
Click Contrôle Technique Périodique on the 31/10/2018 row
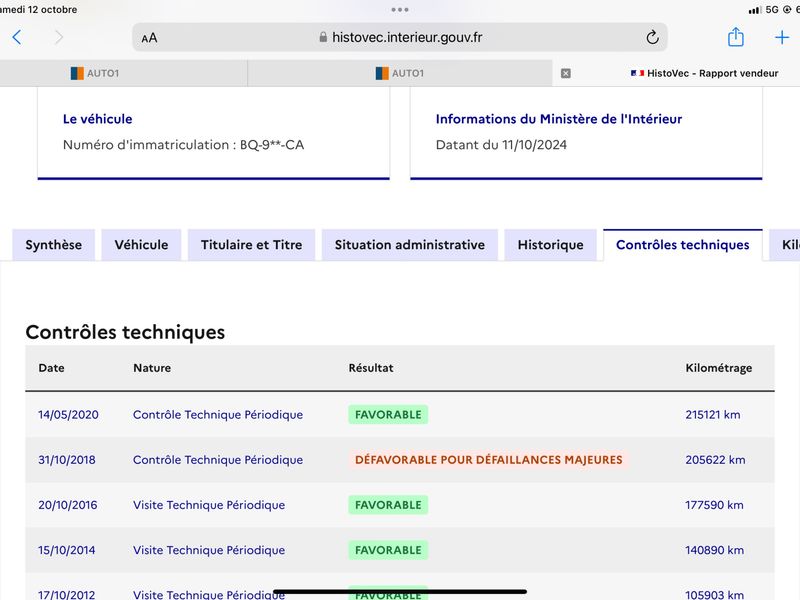point(218,460)
